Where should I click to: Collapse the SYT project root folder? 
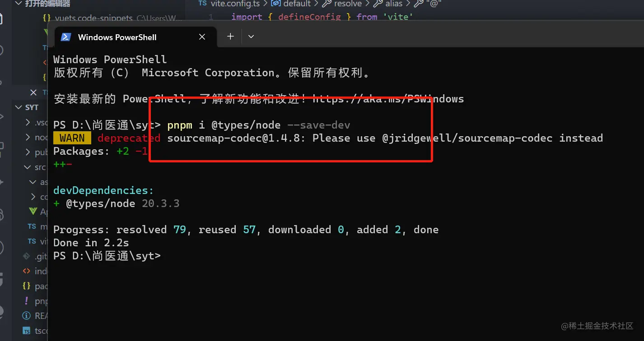19,107
